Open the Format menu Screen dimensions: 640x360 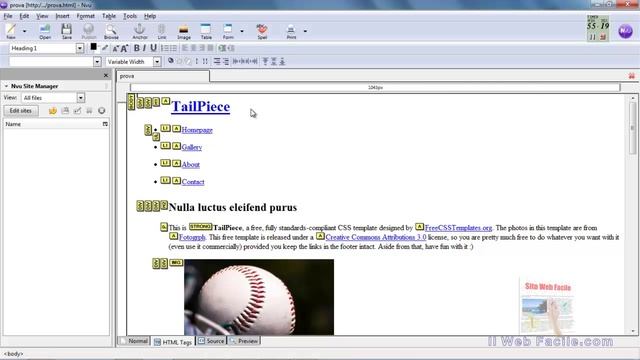click(85, 16)
